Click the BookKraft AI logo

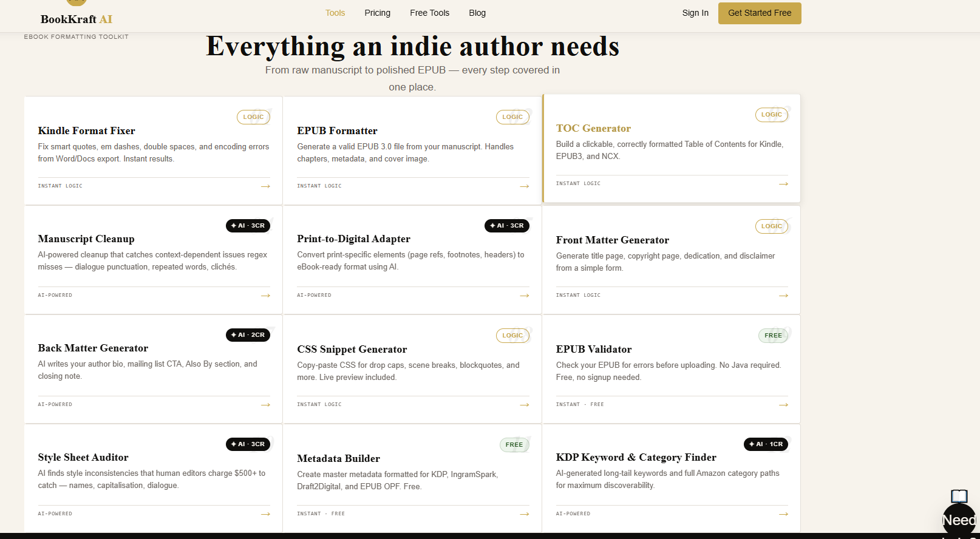point(77,19)
